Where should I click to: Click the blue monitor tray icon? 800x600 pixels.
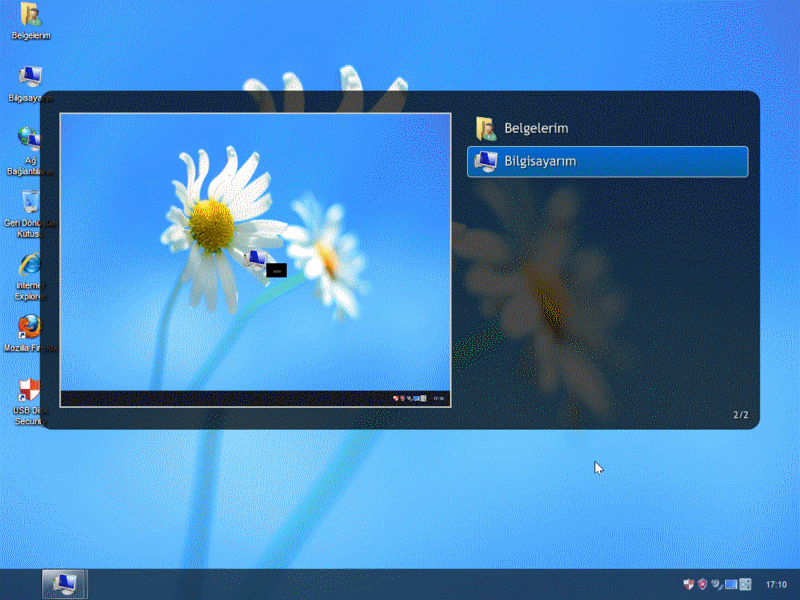[x=731, y=584]
